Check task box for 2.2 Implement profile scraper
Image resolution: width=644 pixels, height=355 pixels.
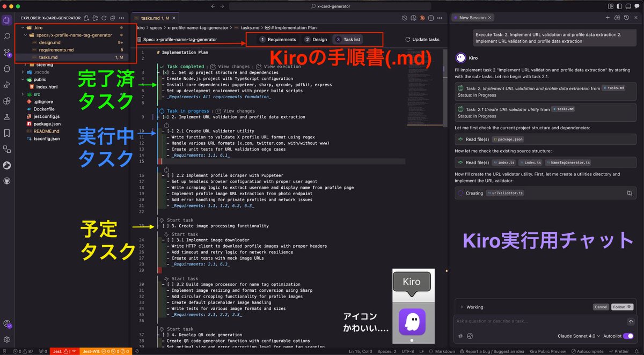170,175
